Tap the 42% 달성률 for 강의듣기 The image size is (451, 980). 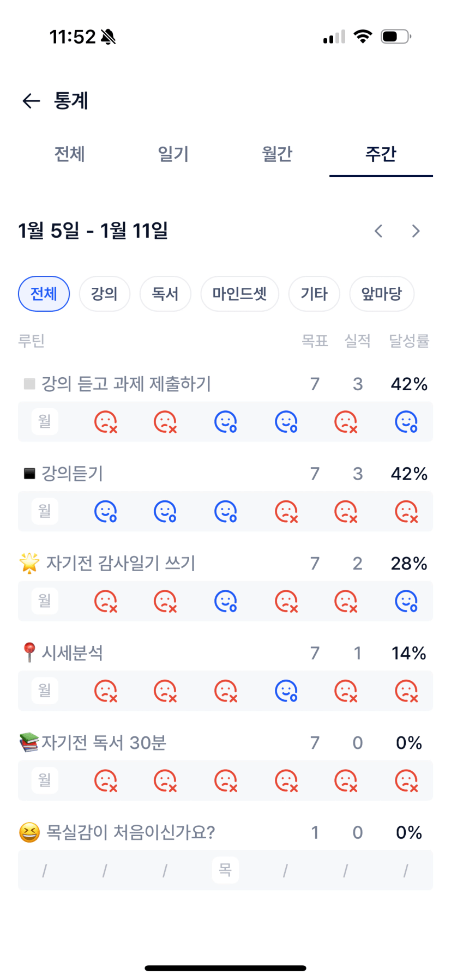coord(409,474)
